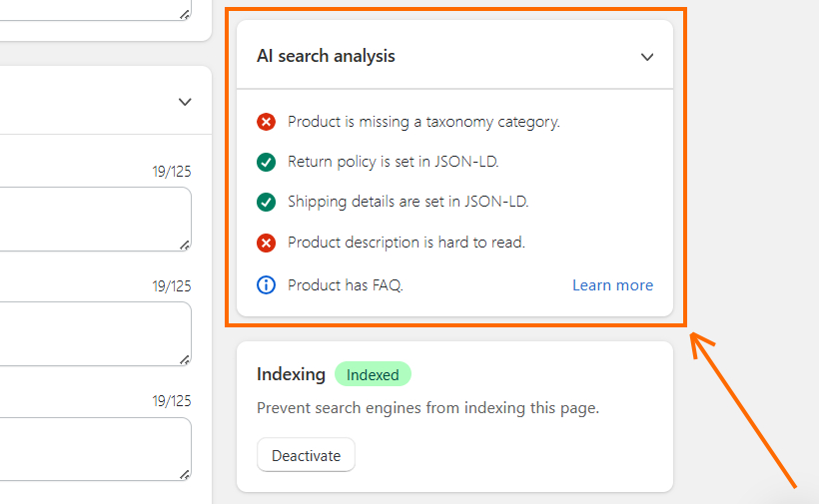Click the Deactivate indexing button
This screenshot has width=819, height=504.
306,455
